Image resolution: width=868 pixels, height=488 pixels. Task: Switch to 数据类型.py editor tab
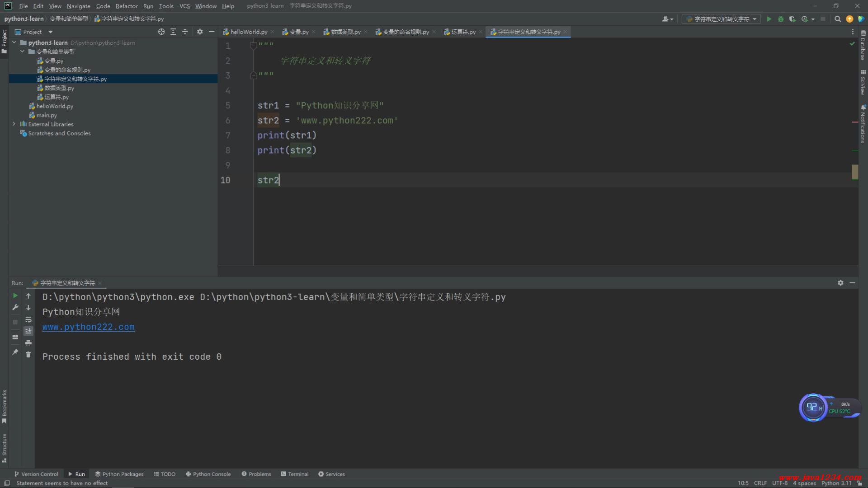[x=345, y=32]
